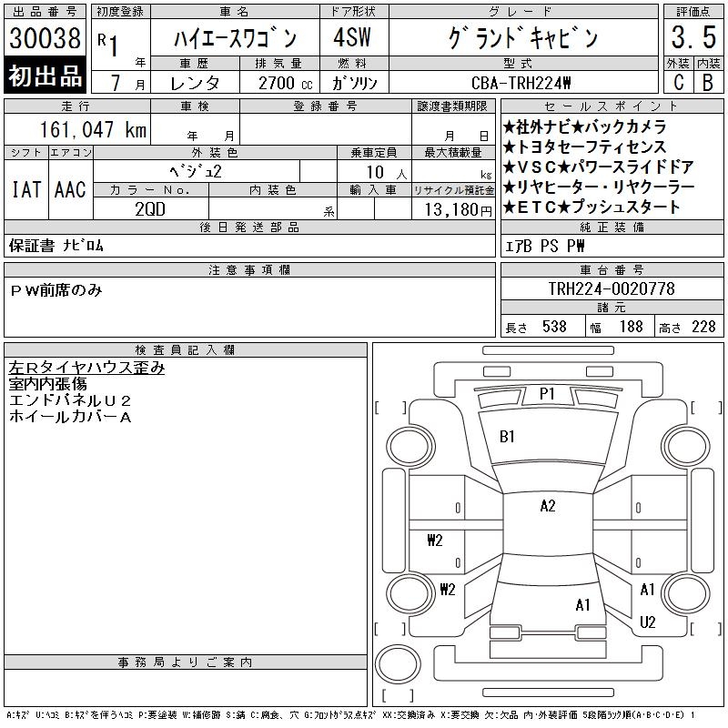
Task: Select the mileage 161,047 km
Action: 93,129
